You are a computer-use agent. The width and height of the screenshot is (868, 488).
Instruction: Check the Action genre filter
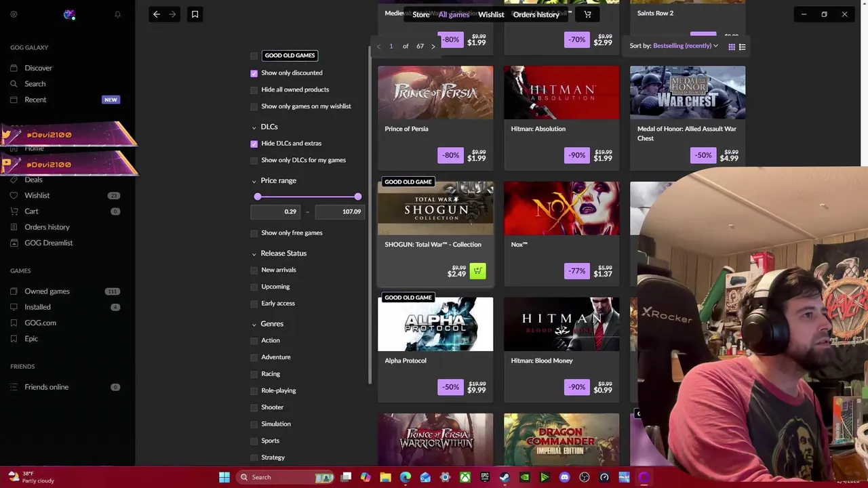coord(254,340)
